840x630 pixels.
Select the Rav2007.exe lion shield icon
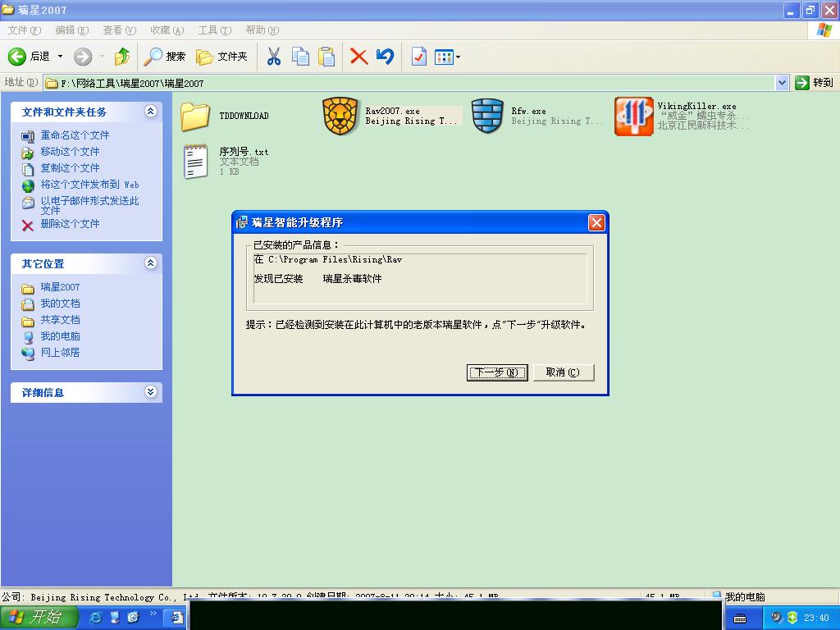pyautogui.click(x=340, y=116)
